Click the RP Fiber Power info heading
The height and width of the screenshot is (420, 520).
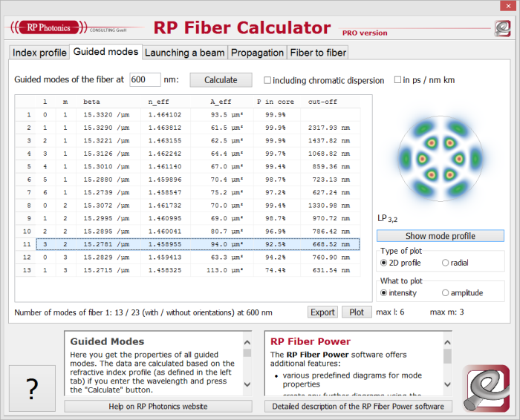tap(310, 341)
